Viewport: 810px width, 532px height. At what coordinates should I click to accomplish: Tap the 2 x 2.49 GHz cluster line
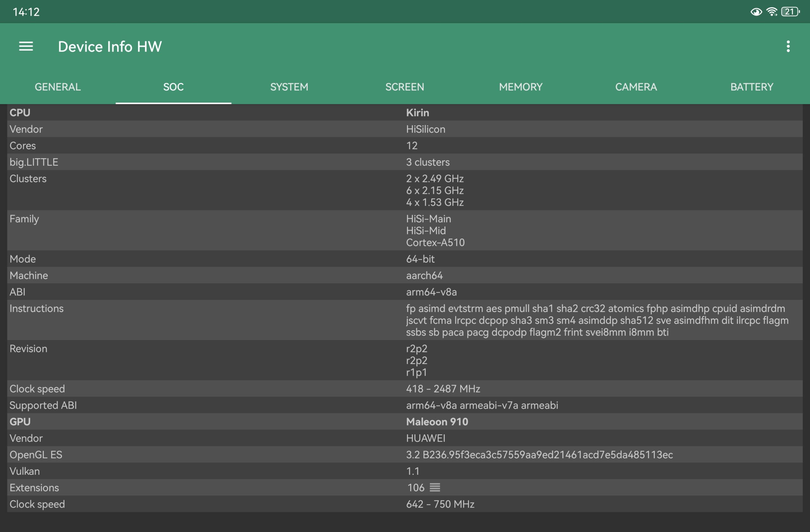435,179
